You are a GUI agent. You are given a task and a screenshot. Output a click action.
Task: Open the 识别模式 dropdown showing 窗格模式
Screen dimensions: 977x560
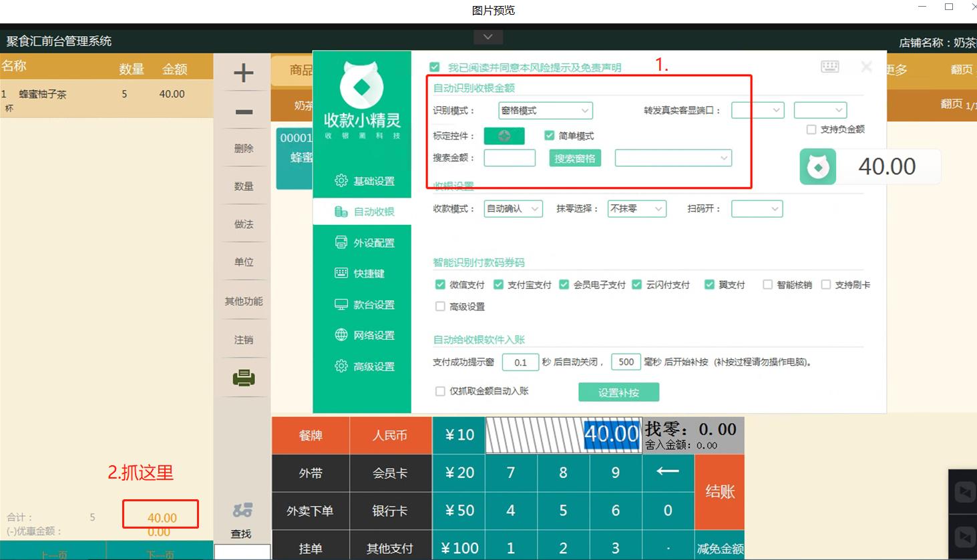pos(546,111)
